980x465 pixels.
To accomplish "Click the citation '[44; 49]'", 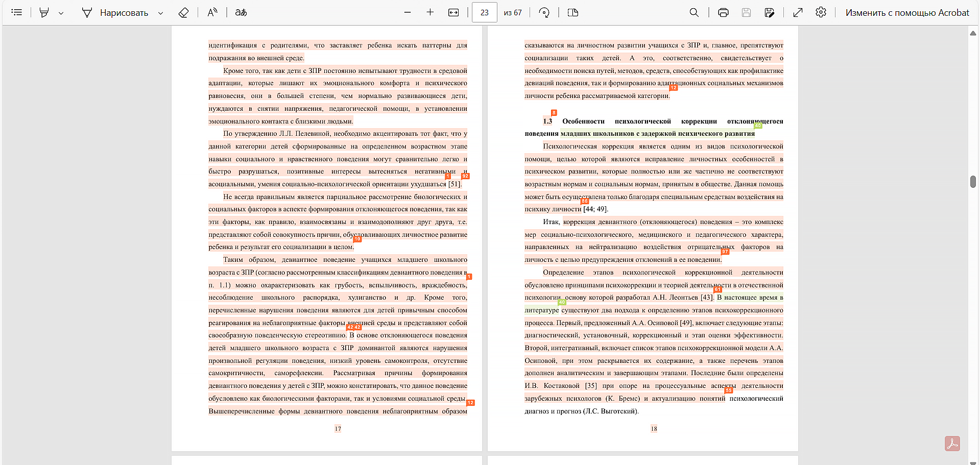I will coord(595,209).
